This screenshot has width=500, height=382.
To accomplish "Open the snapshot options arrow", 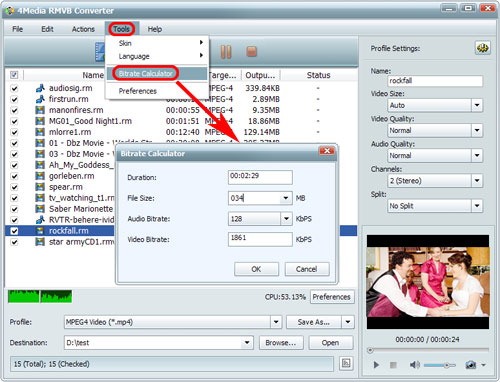I will [484, 365].
